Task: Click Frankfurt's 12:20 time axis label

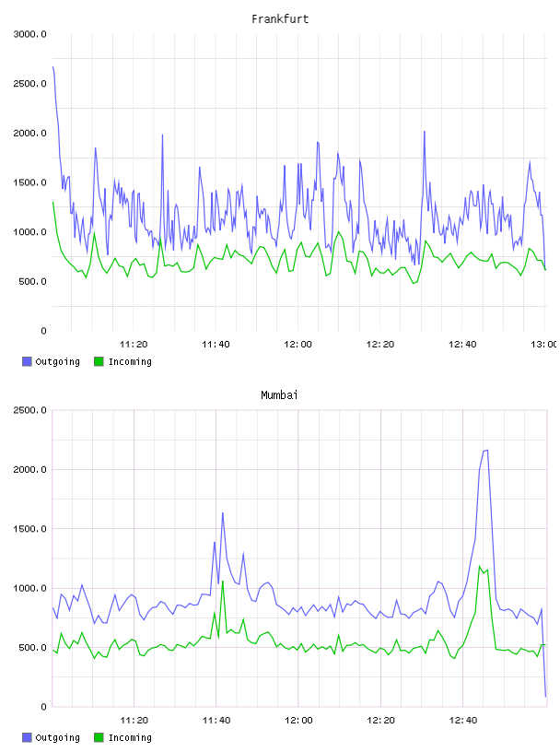Action: click(x=380, y=345)
